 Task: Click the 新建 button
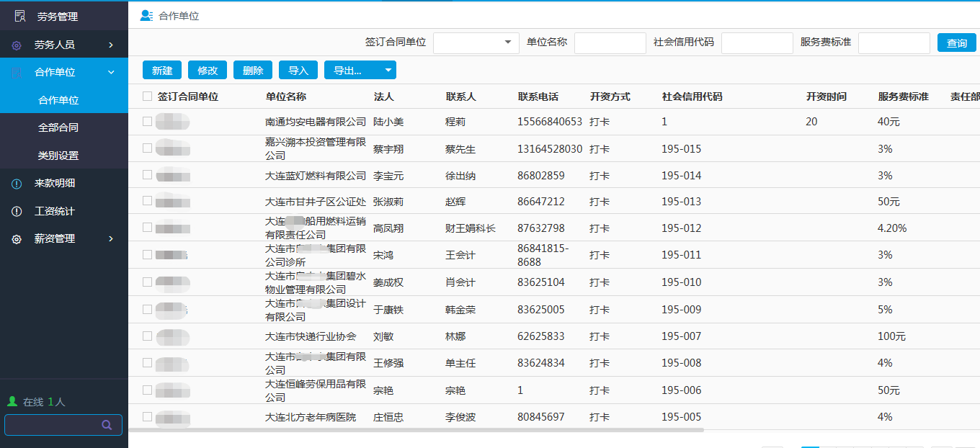[x=162, y=71]
